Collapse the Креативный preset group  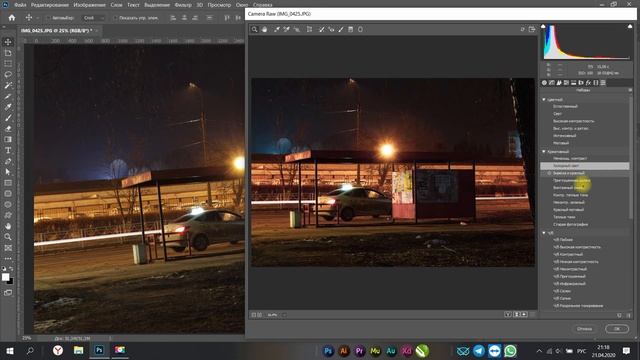point(544,152)
